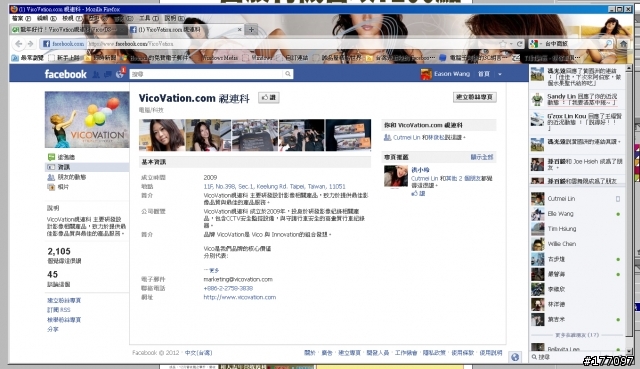
Task: Open the last product box photo thumbnail
Action: 348,135
